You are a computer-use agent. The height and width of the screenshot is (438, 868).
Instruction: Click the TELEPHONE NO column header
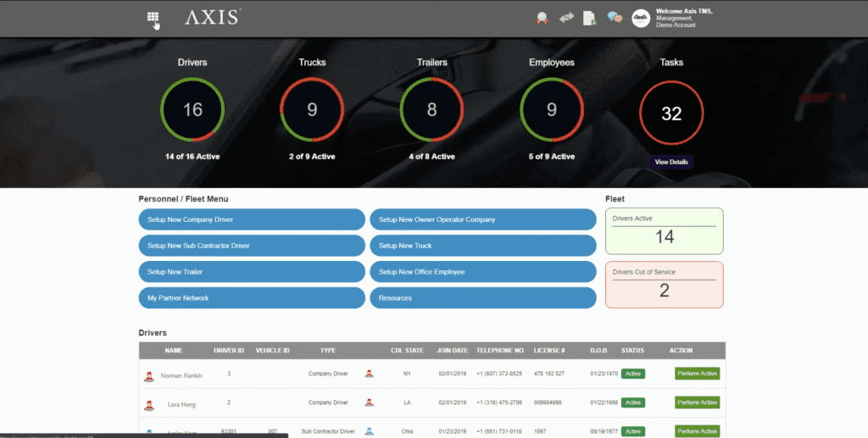point(500,351)
